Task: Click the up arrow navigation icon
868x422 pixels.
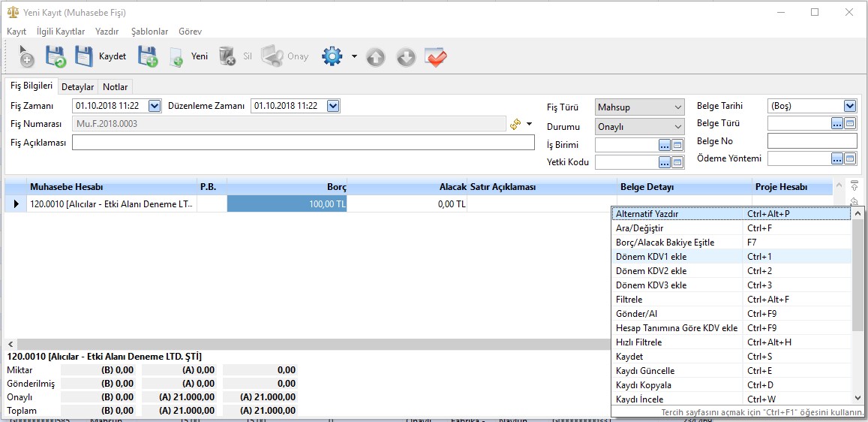Action: pyautogui.click(x=376, y=57)
